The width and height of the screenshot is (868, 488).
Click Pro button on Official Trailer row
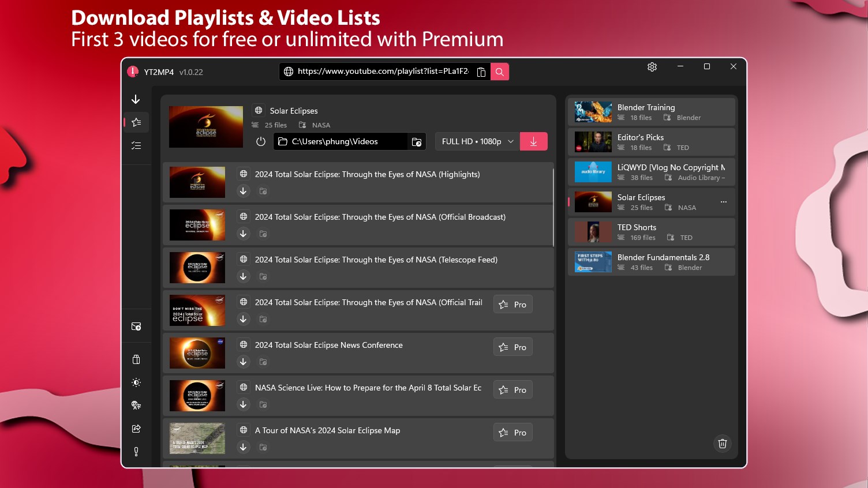pyautogui.click(x=513, y=305)
